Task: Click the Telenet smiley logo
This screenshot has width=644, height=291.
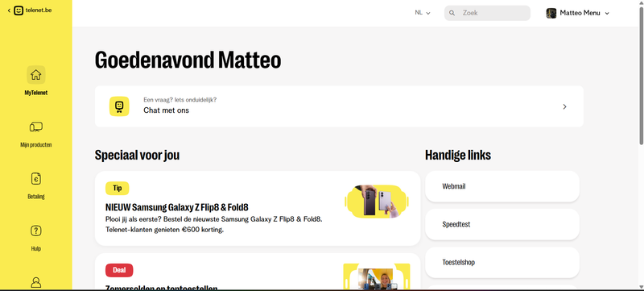Action: tap(19, 10)
